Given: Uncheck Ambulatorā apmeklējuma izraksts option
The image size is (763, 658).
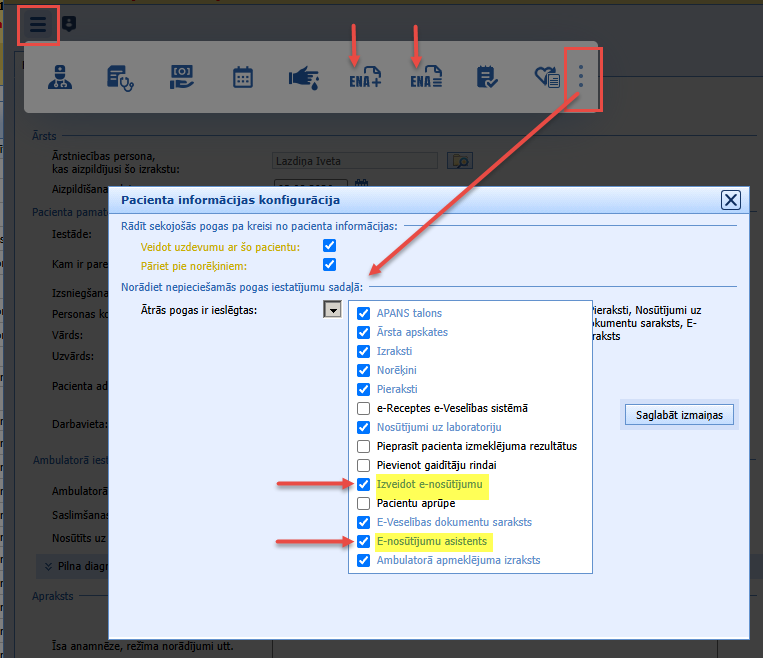Looking at the screenshot, I should [x=363, y=560].
